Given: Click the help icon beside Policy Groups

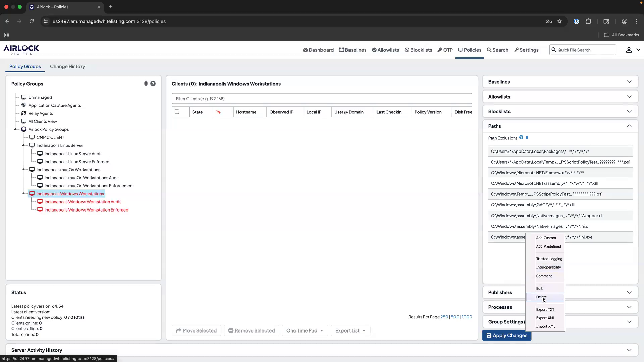Looking at the screenshot, I should click(153, 83).
